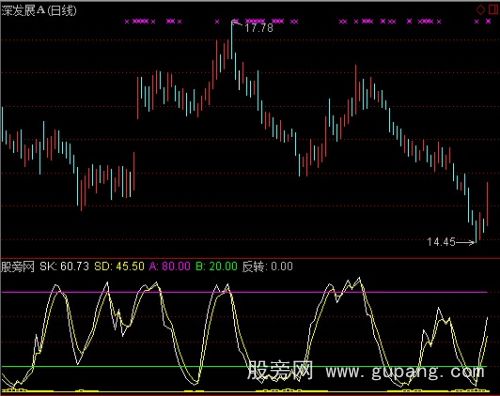
Task: Click the A: 80.00 overbought parameter label
Action: point(170,266)
